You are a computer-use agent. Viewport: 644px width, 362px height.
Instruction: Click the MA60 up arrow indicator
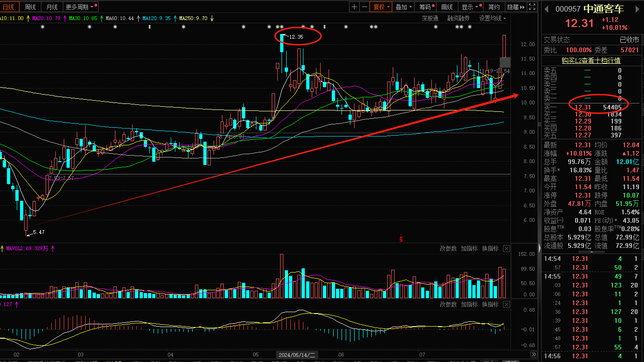tap(138, 19)
